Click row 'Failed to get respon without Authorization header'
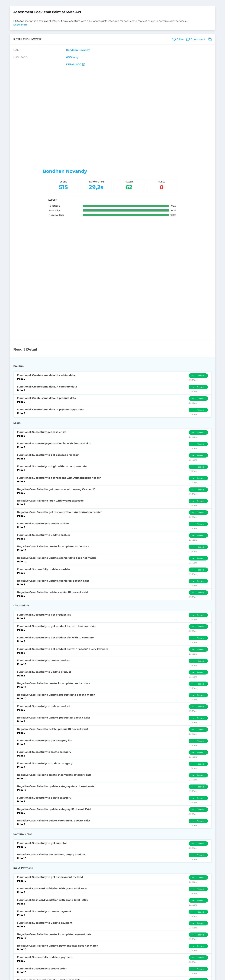Viewport: 225px width, 980px height. [x=112, y=514]
